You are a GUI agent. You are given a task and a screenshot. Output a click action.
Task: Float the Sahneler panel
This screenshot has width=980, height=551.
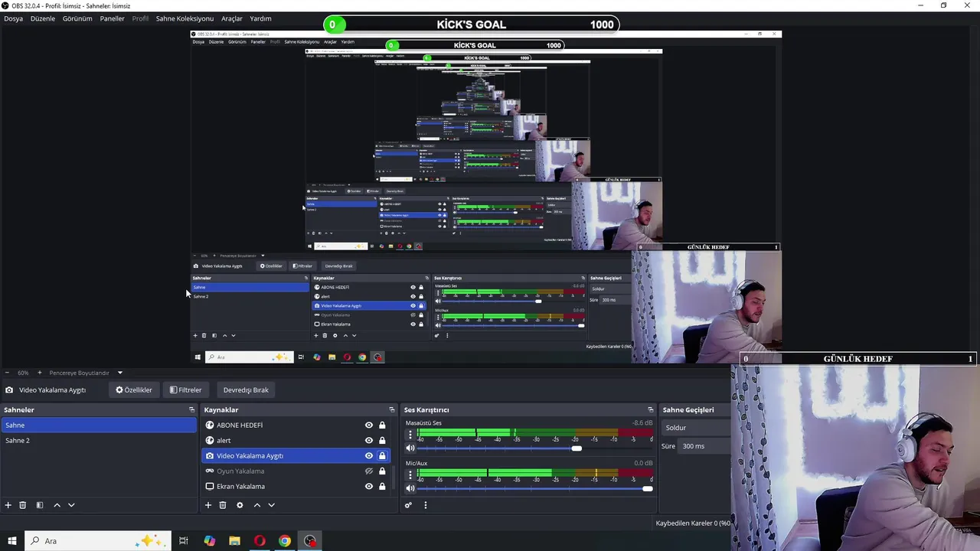point(192,410)
